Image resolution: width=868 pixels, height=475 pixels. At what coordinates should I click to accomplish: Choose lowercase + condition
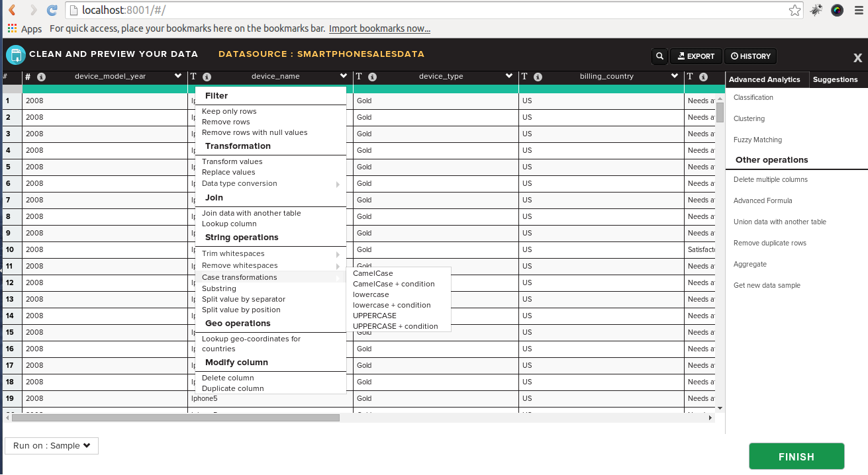coord(392,305)
